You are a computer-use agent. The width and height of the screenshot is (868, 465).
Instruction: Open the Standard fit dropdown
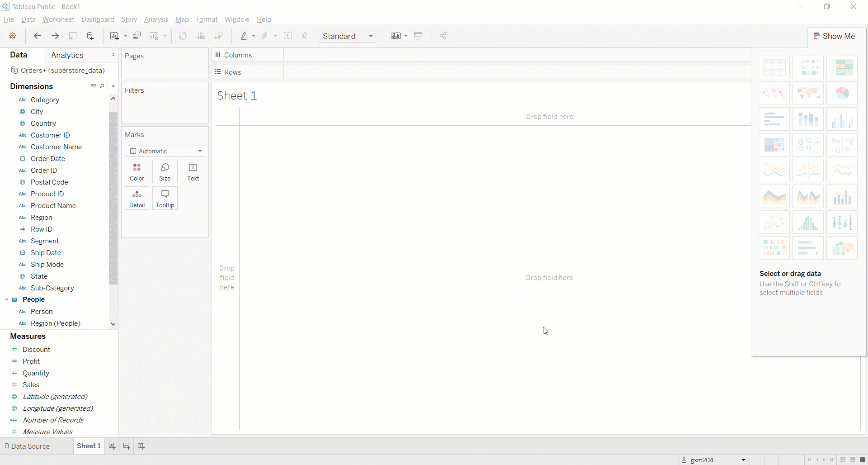pyautogui.click(x=347, y=36)
